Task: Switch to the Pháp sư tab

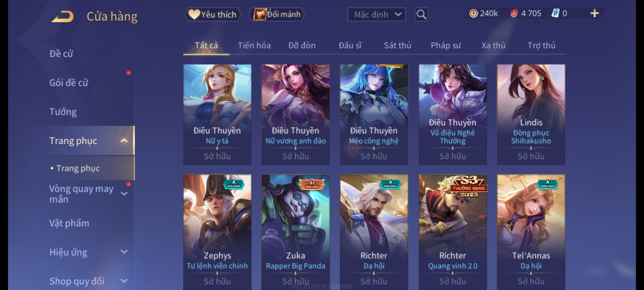Action: click(445, 45)
